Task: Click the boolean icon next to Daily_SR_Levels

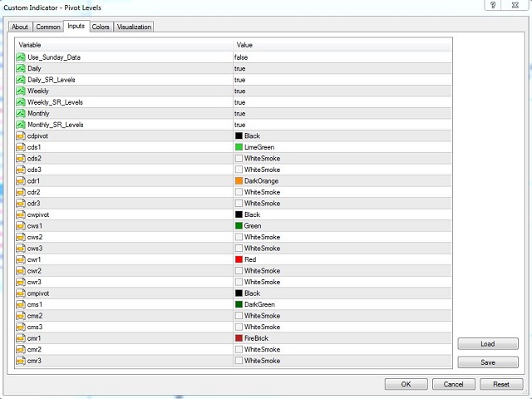Action: tap(21, 80)
